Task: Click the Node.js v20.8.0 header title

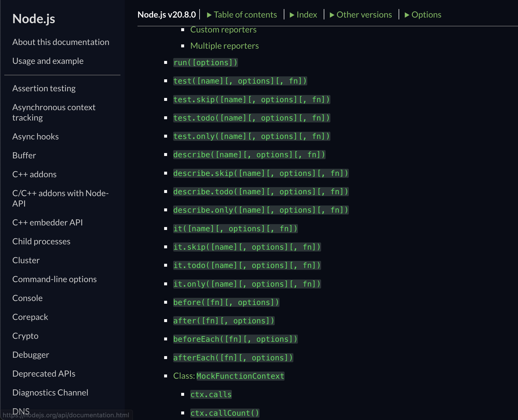Action: point(167,15)
